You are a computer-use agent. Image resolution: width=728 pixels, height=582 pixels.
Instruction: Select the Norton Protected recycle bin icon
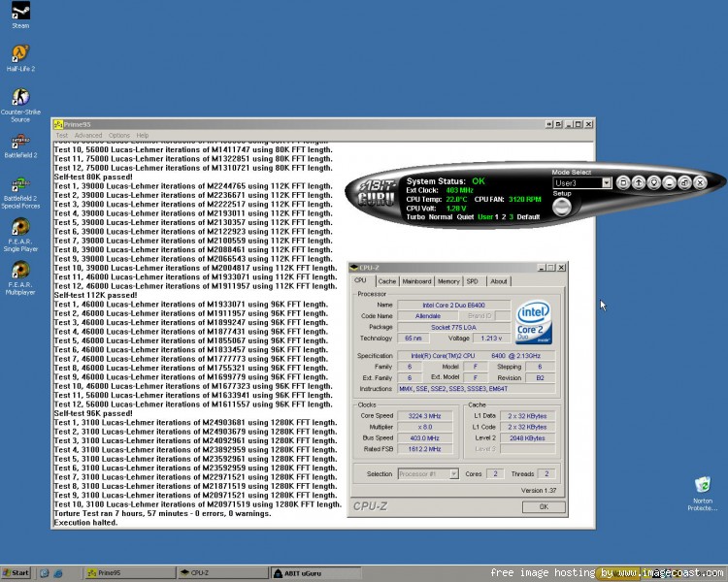tap(703, 494)
